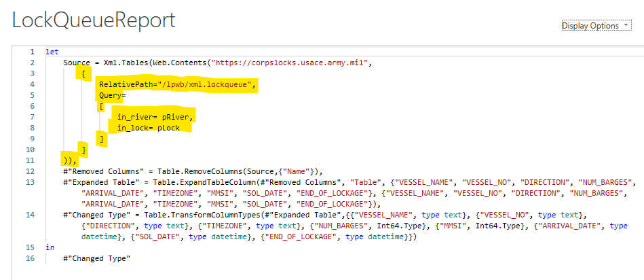Click the highlighted opening bracket on line 3
The width and height of the screenshot is (644, 280).
click(83, 73)
